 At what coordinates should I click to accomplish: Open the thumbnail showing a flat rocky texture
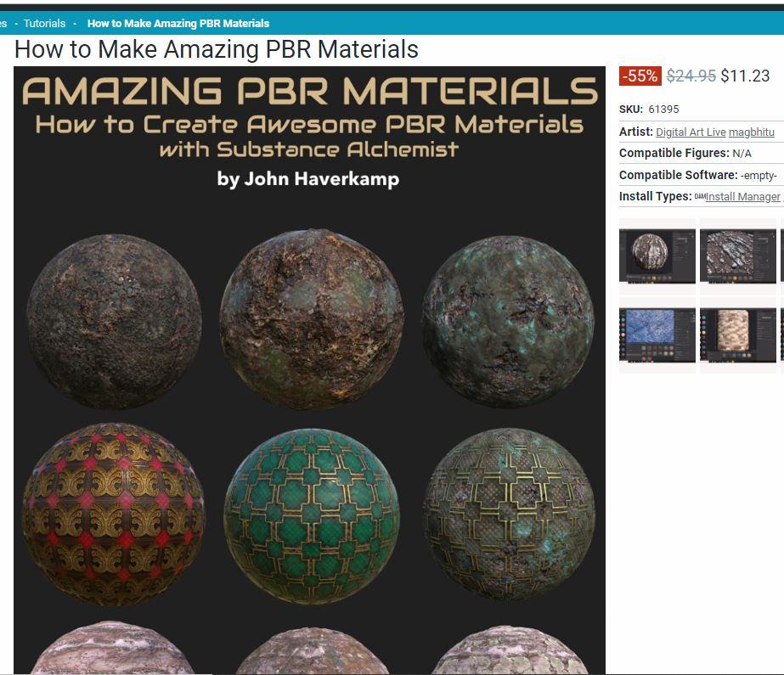738,256
